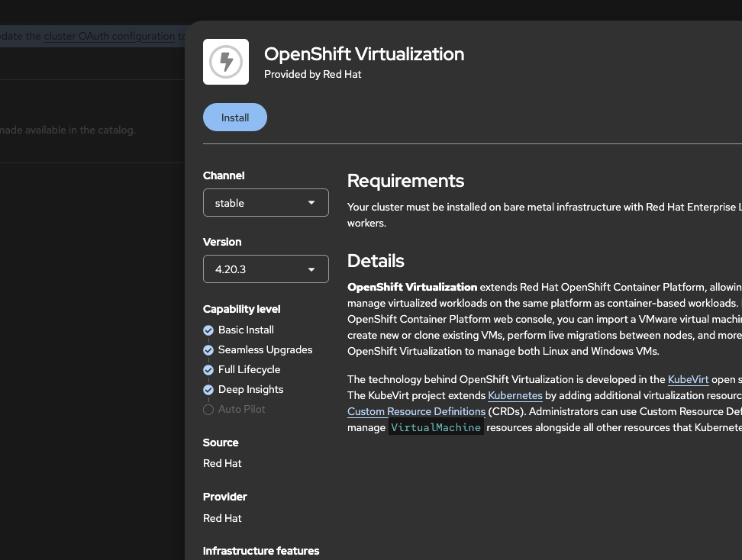Click the Capability level label

click(x=242, y=309)
